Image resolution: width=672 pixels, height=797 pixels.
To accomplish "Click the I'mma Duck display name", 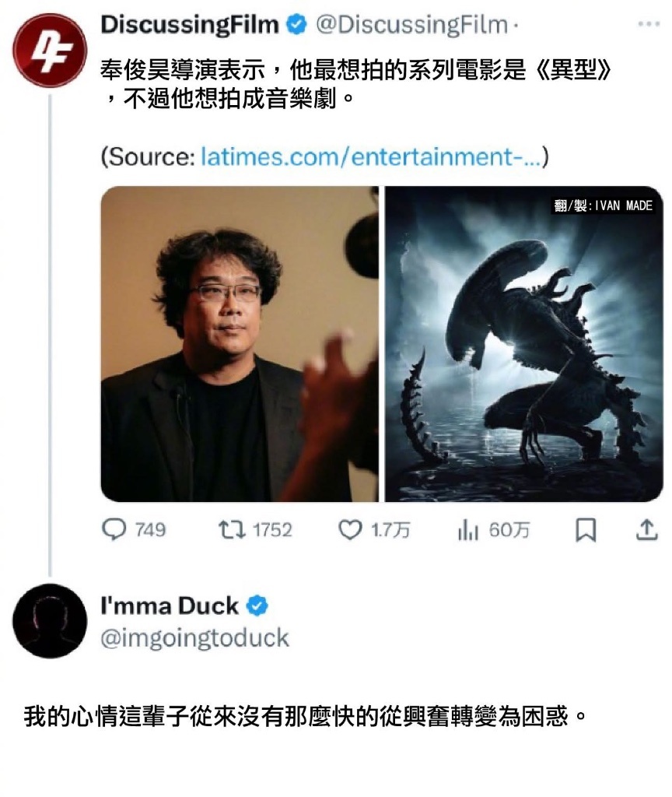I will coord(170,606).
